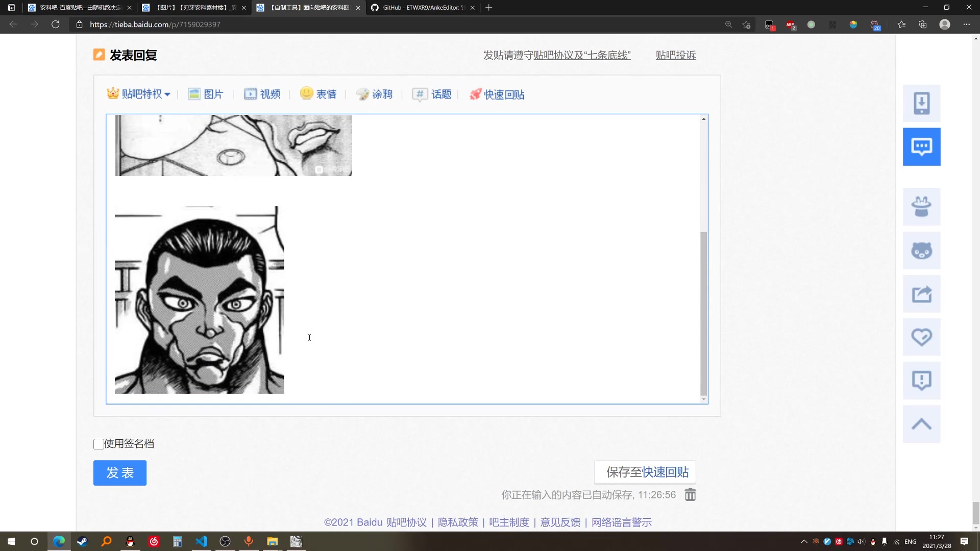Open footer 贴吧协议 link
The image size is (980, 551).
(406, 522)
